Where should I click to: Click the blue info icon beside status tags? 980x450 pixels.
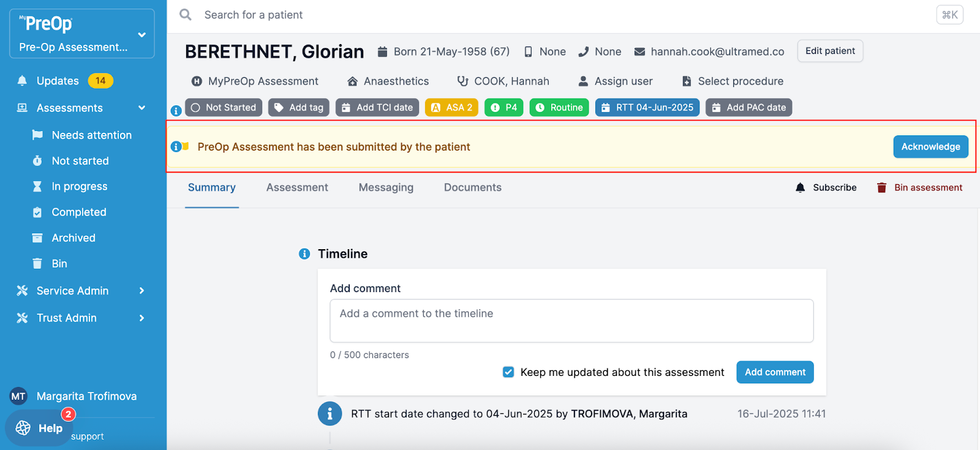point(176,111)
